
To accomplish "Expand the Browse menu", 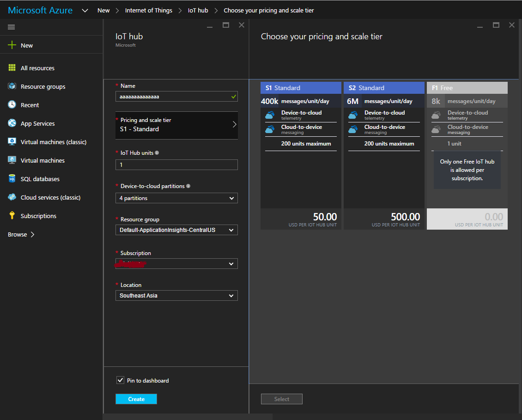I will coord(21,234).
